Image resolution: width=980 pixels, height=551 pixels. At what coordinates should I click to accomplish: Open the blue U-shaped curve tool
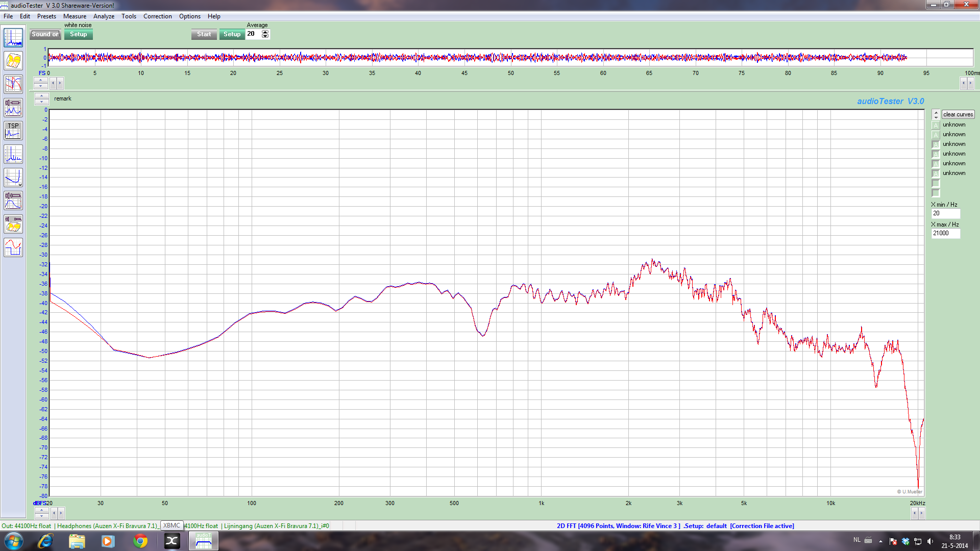[13, 178]
